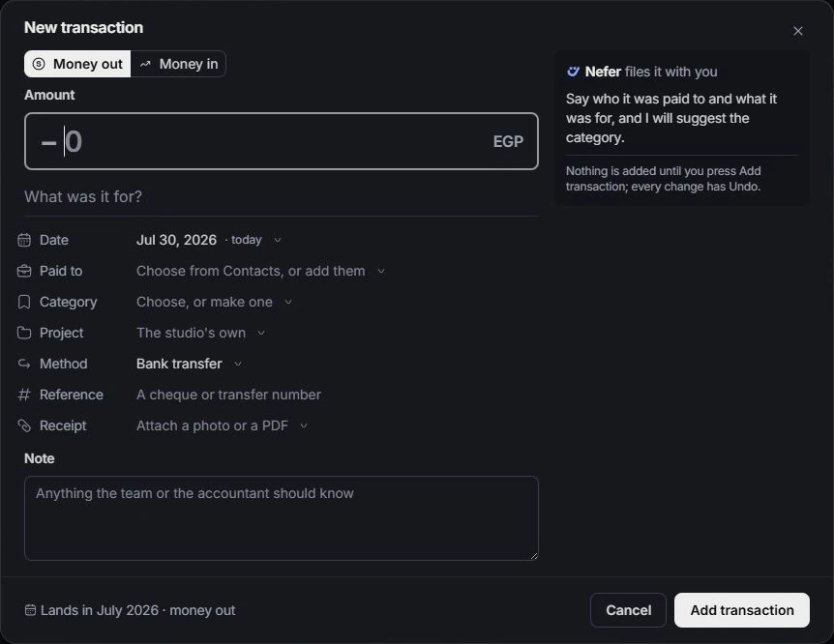Click the 'Nefer files it with you' heading
834x644 pixels.
coord(651,72)
